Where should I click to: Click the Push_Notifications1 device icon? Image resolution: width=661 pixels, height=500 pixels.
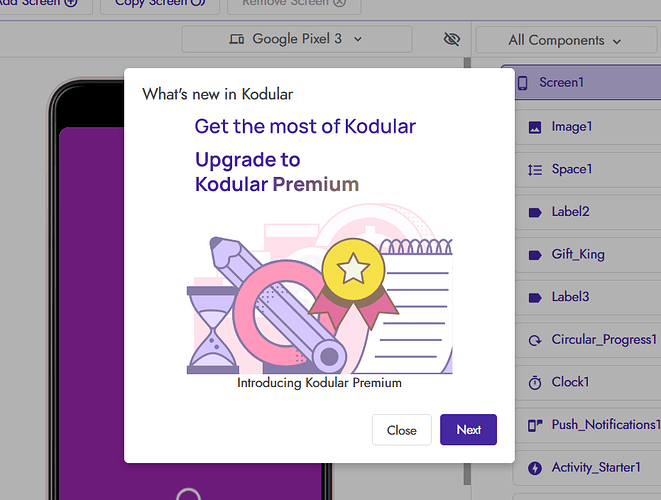point(535,425)
